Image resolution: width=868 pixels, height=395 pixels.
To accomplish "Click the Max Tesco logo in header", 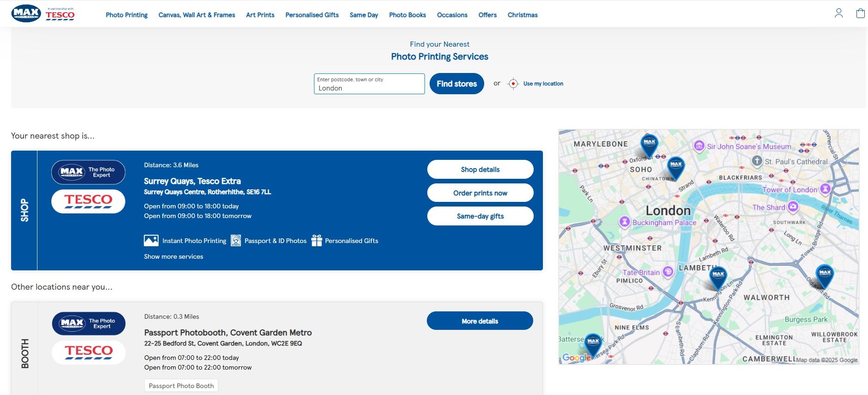I will pyautogui.click(x=43, y=14).
